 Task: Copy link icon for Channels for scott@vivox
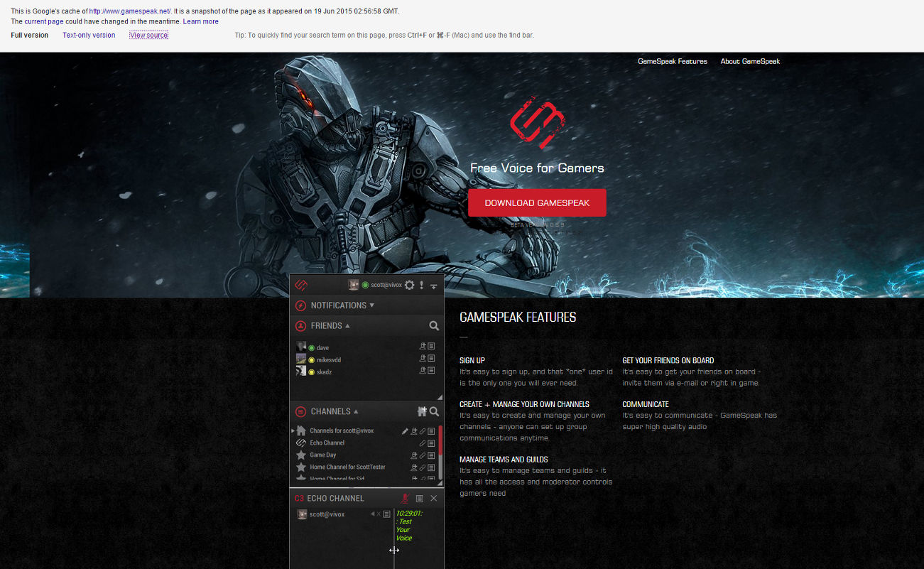423,431
